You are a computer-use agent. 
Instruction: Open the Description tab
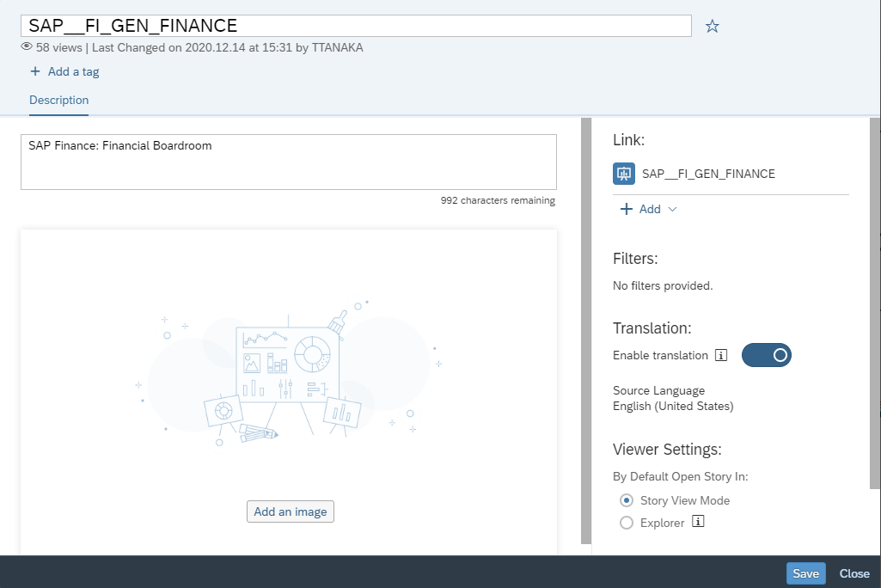58,101
